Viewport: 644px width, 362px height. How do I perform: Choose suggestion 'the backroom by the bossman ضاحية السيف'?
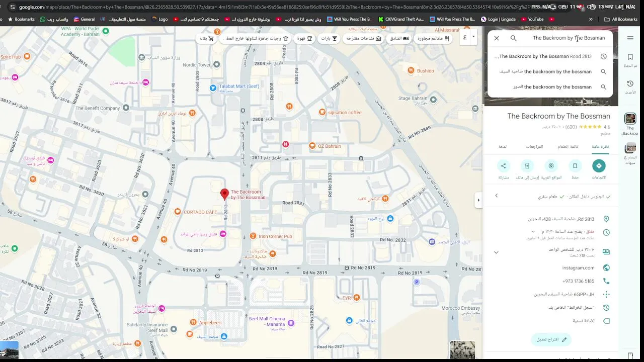click(x=550, y=71)
